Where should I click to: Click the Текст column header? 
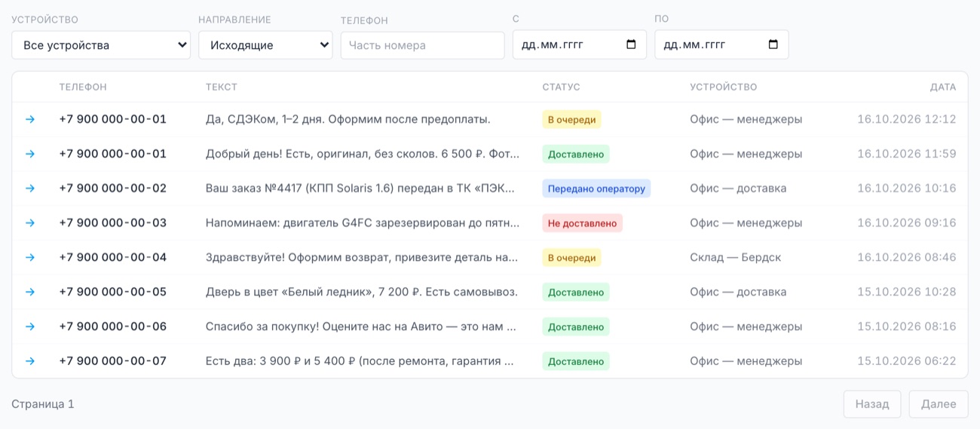[x=222, y=87]
